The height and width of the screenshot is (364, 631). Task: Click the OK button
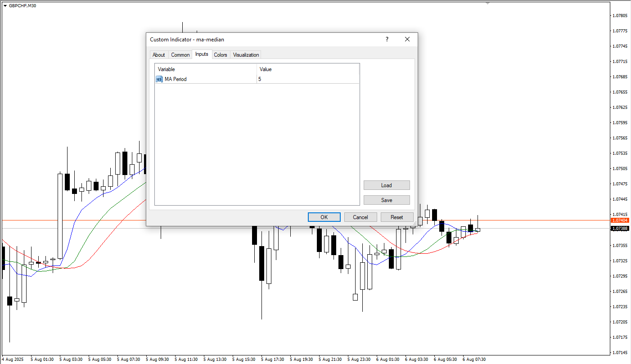324,217
